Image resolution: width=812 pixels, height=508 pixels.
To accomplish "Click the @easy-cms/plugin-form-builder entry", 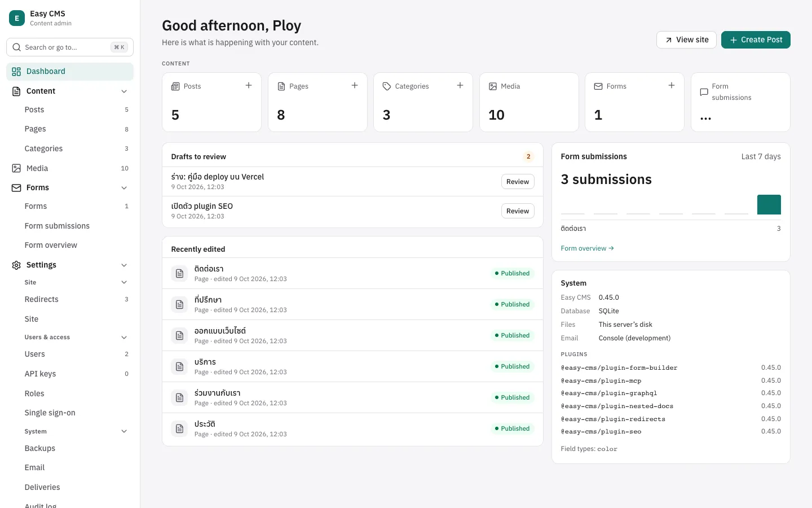I will 670,368.
